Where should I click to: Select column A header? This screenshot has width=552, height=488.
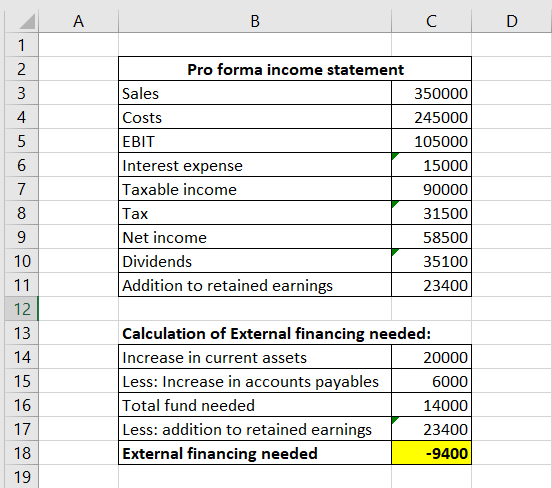point(79,21)
